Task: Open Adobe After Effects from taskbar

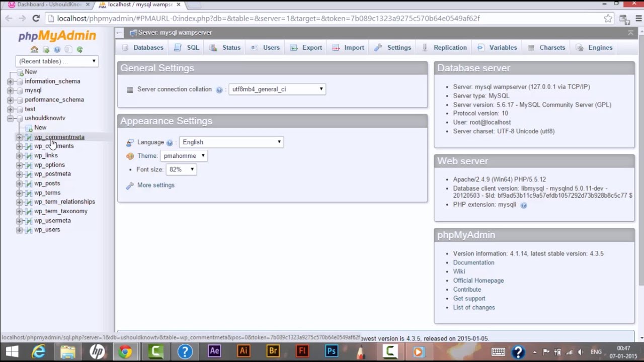Action: (x=214, y=351)
